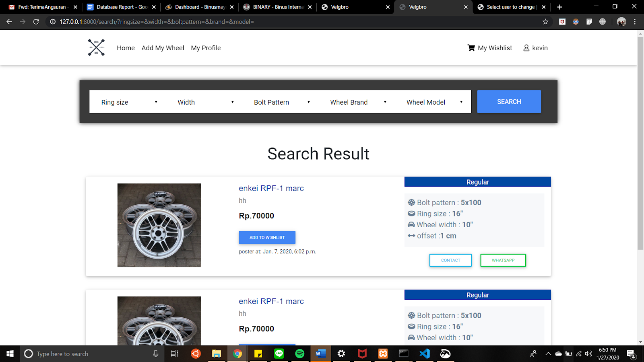644x362 pixels.
Task: Click the Chrome profile avatar
Action: (621, 22)
